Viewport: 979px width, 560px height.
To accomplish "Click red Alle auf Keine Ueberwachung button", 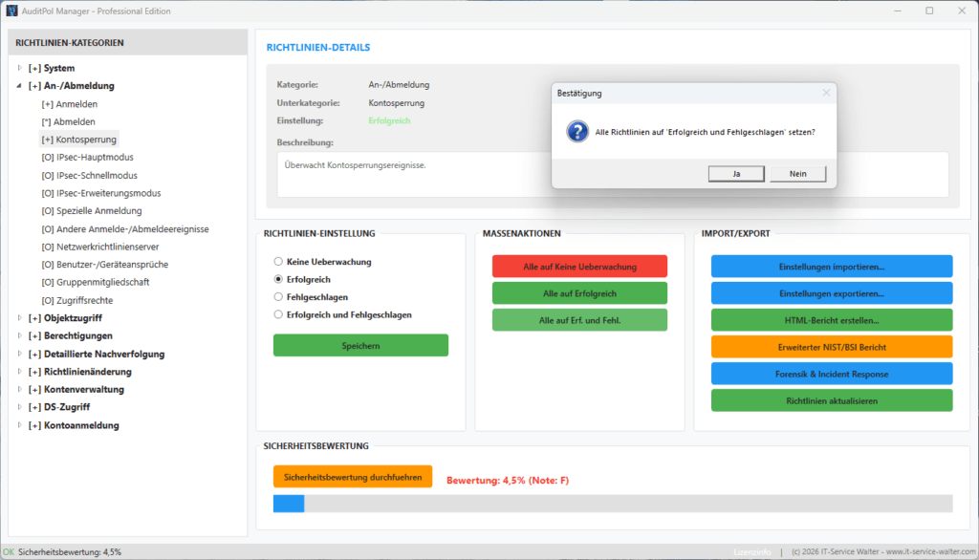I will pyautogui.click(x=579, y=267).
